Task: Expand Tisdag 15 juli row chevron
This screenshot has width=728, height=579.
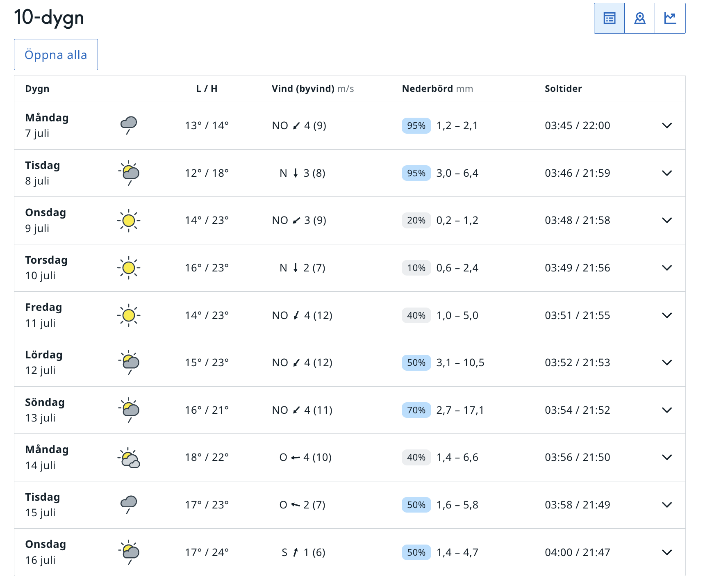Action: (667, 505)
